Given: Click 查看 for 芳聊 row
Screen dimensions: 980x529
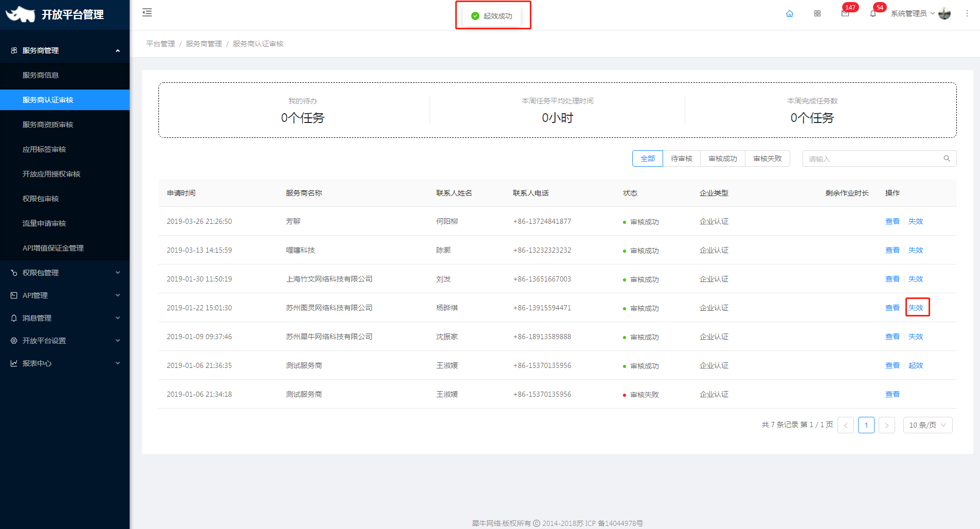Looking at the screenshot, I should pos(893,221).
